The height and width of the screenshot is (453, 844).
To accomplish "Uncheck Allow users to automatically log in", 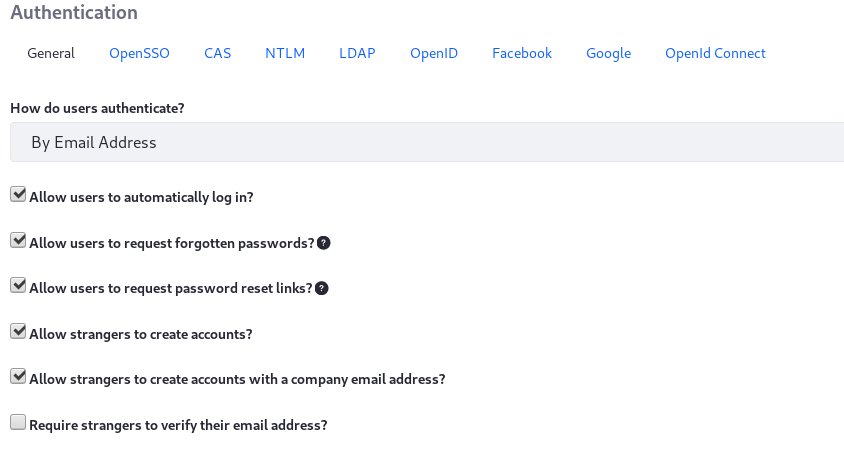I will tap(18, 194).
